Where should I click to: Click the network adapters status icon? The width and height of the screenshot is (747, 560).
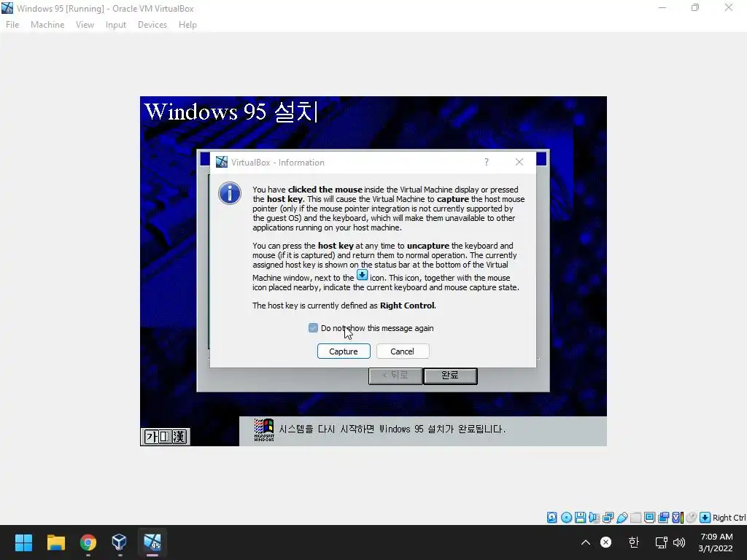coord(608,518)
